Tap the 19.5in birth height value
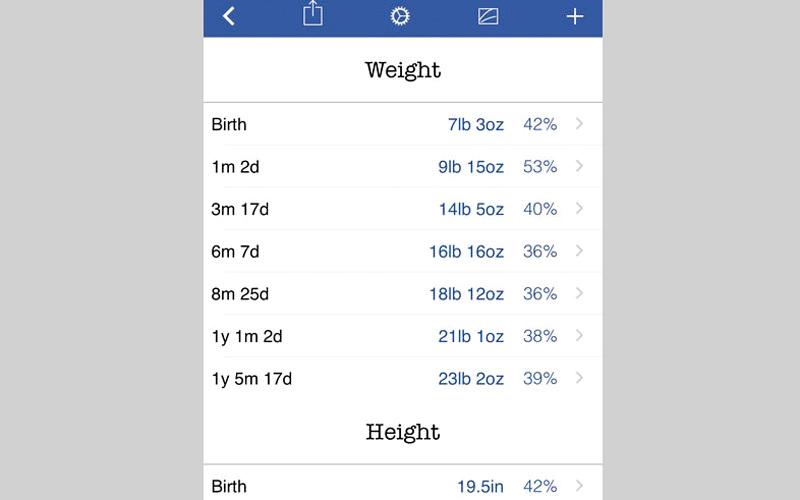 pyautogui.click(x=480, y=487)
